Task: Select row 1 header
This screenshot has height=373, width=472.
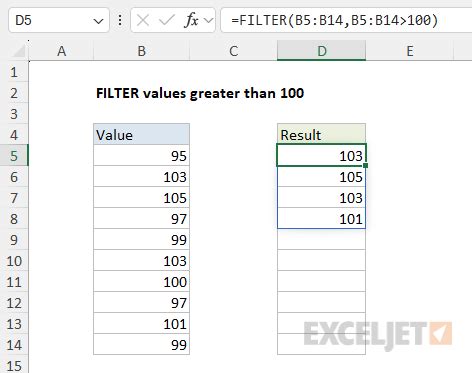Action: click(x=14, y=72)
